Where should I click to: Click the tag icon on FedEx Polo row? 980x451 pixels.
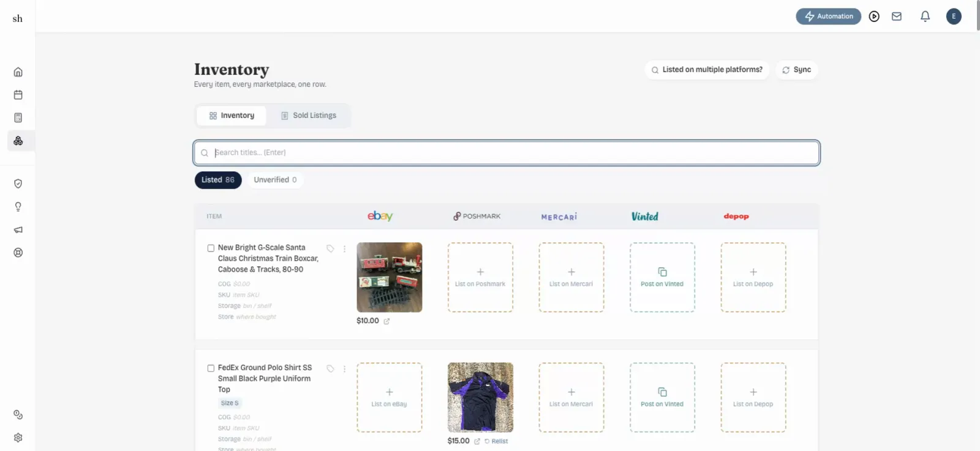(330, 368)
